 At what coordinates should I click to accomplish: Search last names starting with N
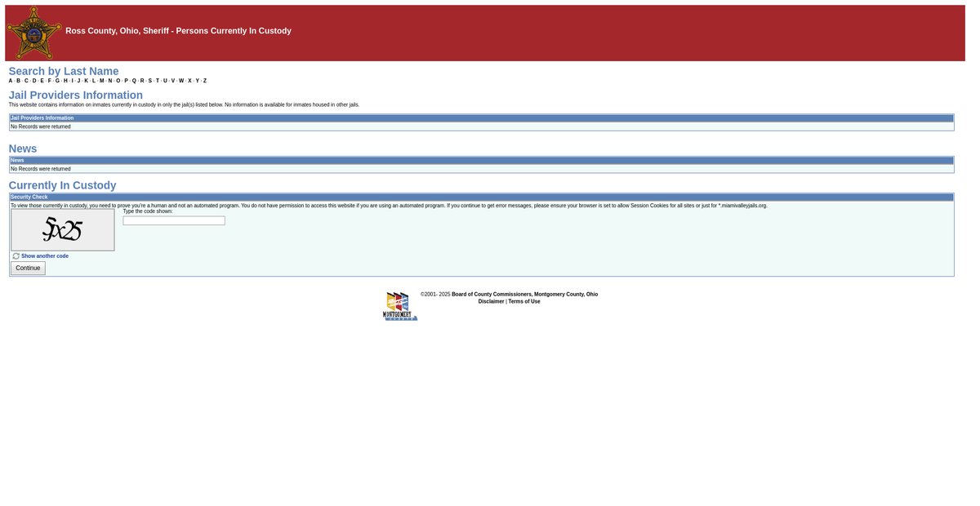click(110, 81)
